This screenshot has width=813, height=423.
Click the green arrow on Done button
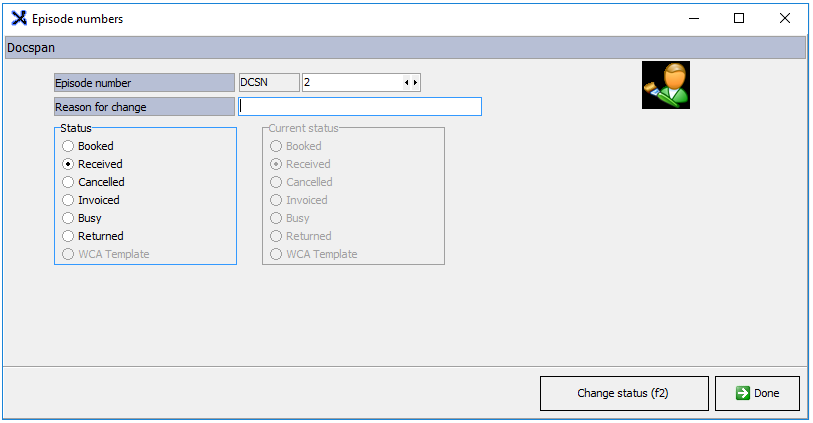coord(742,393)
